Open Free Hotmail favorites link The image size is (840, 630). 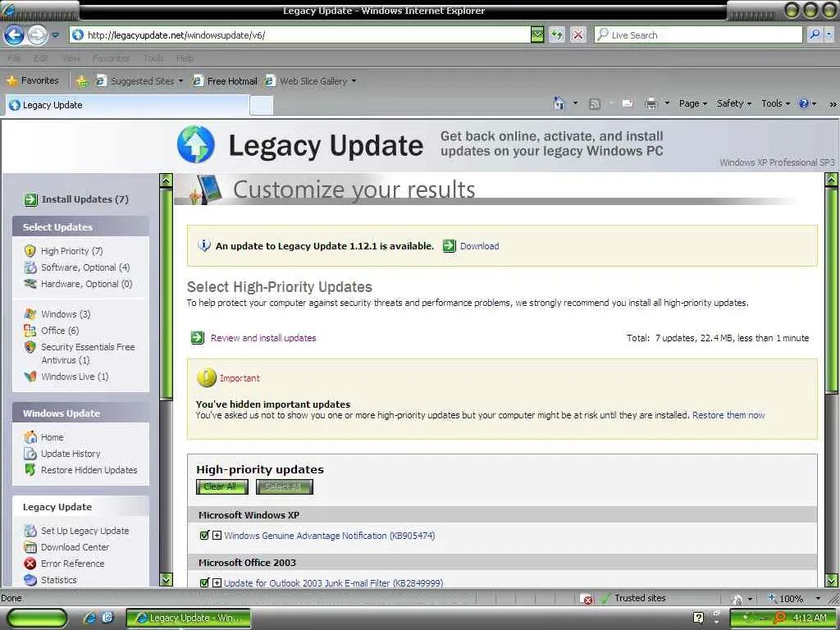click(225, 81)
